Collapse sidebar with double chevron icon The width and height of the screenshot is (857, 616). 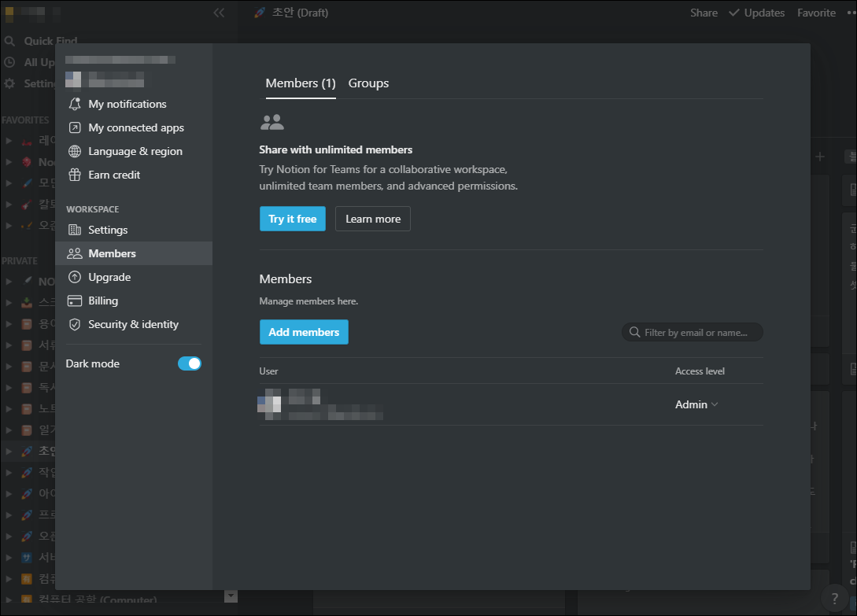[219, 13]
